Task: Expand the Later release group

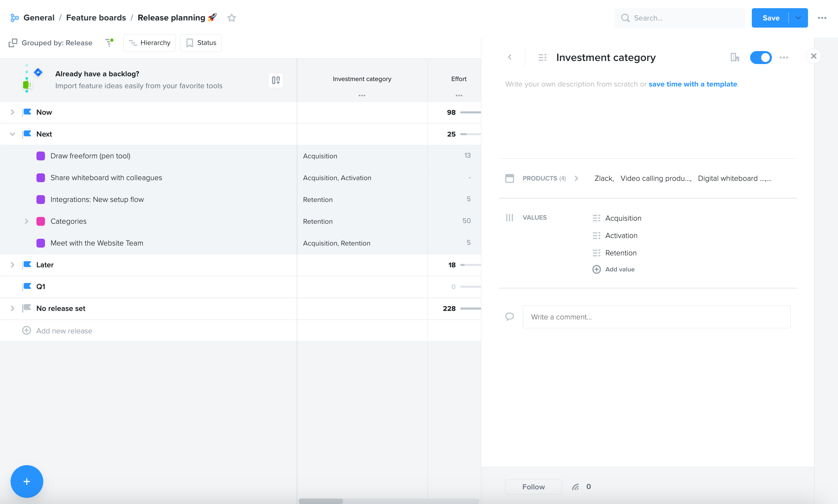Action: tap(13, 265)
